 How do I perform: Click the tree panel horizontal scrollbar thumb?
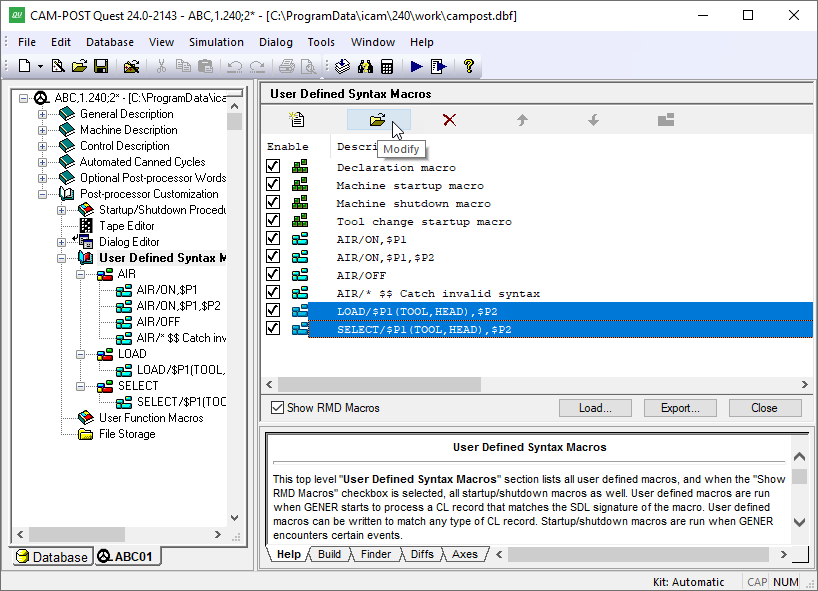coord(77,535)
